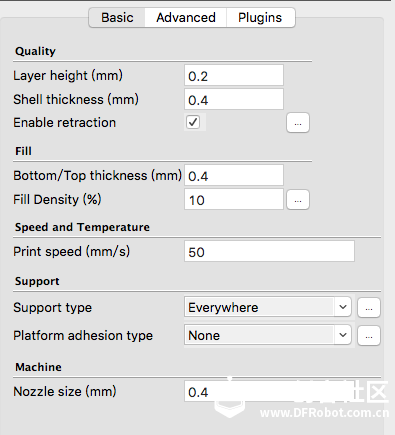This screenshot has width=395, height=435.
Task: Open retraction extra settings button
Action: [298, 123]
